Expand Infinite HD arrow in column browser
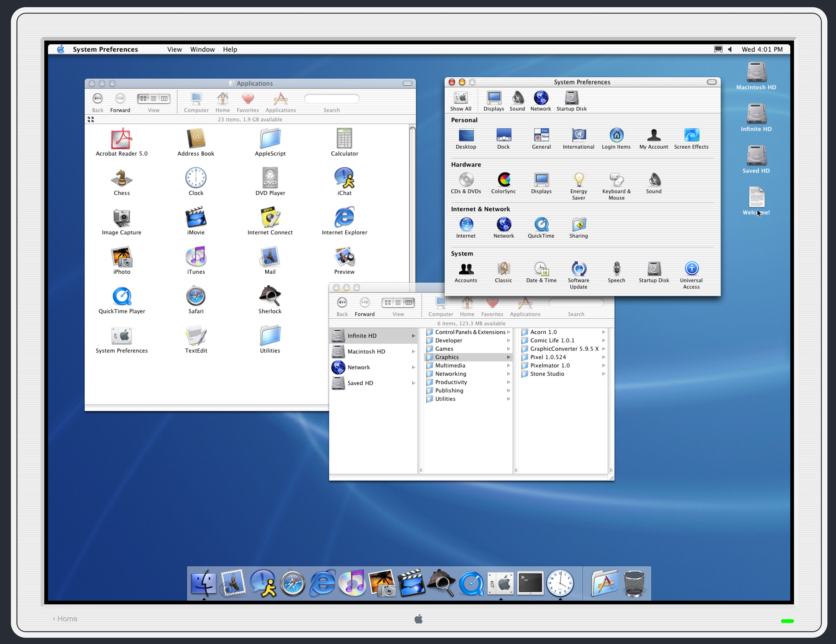 [414, 336]
